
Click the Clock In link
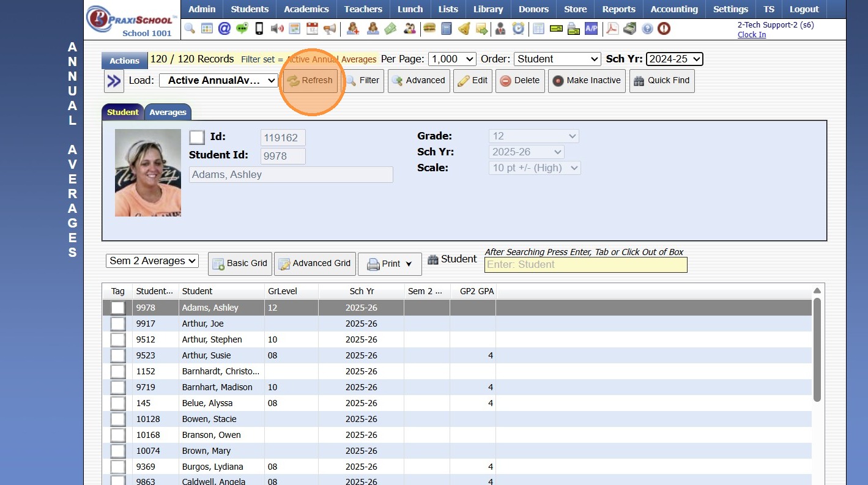click(751, 35)
